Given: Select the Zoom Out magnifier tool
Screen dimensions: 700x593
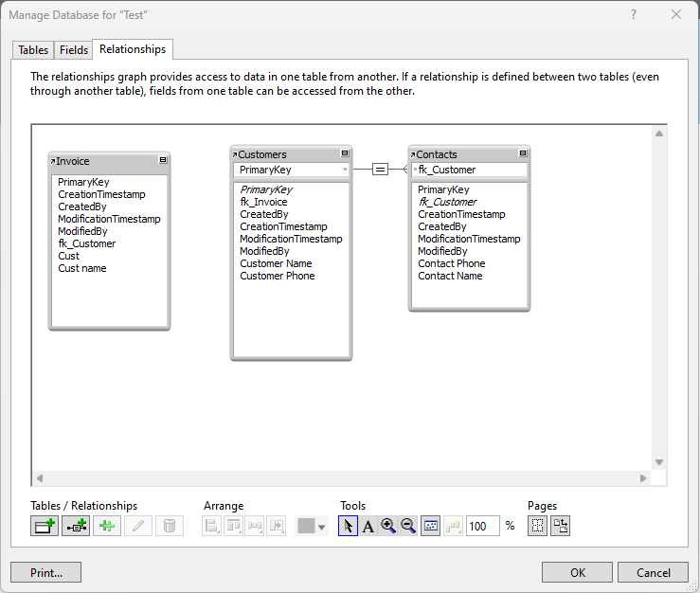Looking at the screenshot, I should point(409,526).
